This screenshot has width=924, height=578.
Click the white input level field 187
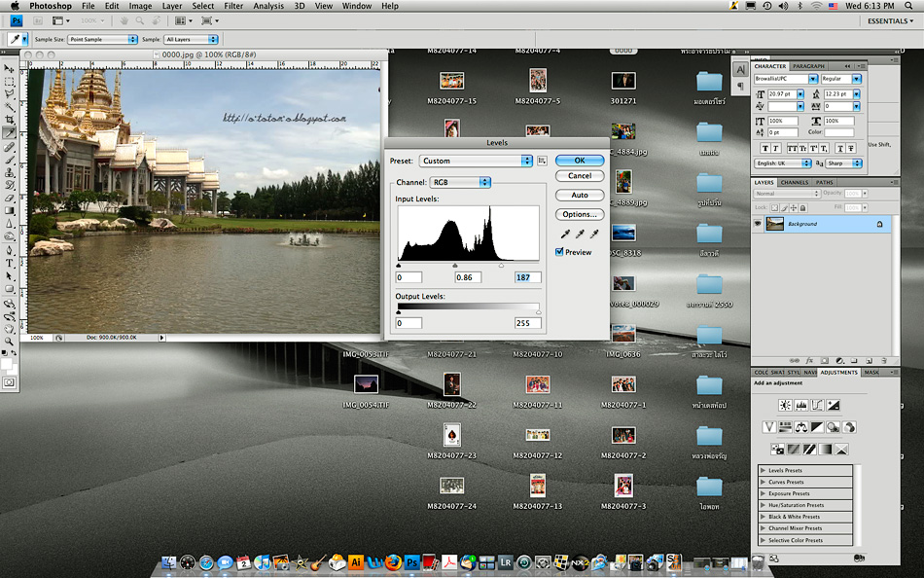(527, 278)
